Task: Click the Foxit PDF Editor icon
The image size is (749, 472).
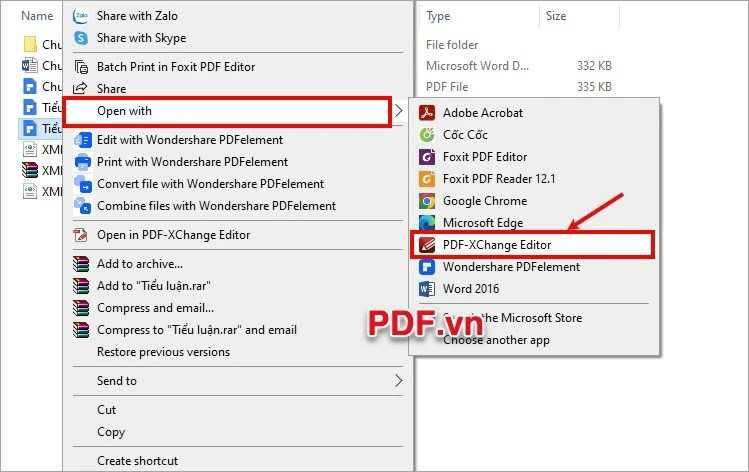Action: click(x=427, y=157)
